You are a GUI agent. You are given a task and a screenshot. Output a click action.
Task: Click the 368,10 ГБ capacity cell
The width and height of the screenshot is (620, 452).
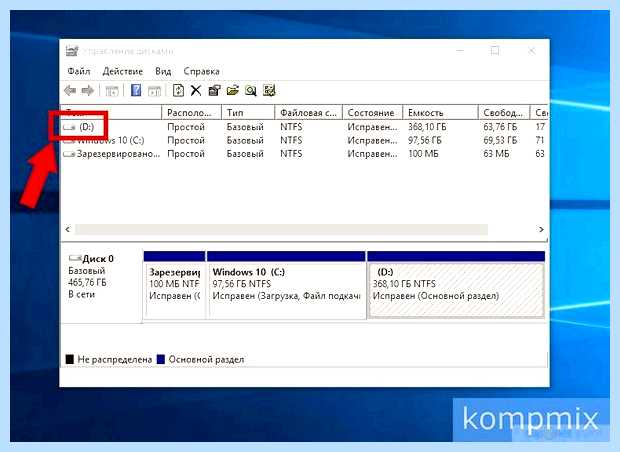[427, 127]
